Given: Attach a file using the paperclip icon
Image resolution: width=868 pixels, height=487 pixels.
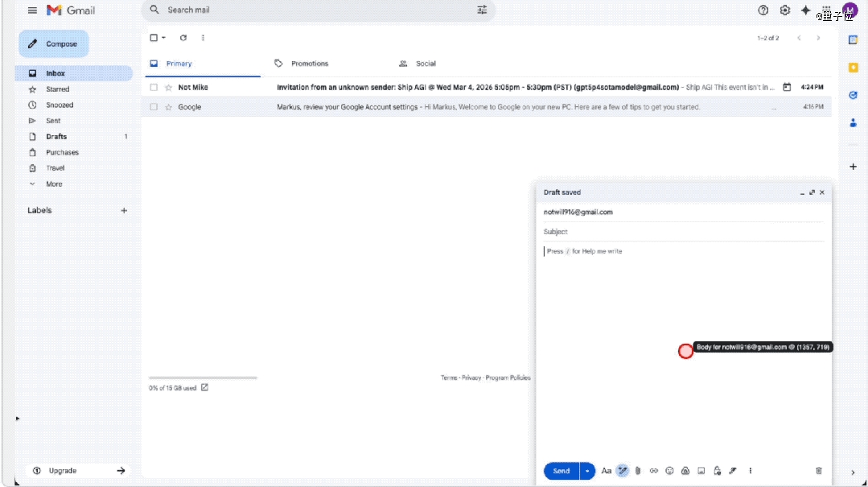Looking at the screenshot, I should [x=637, y=471].
